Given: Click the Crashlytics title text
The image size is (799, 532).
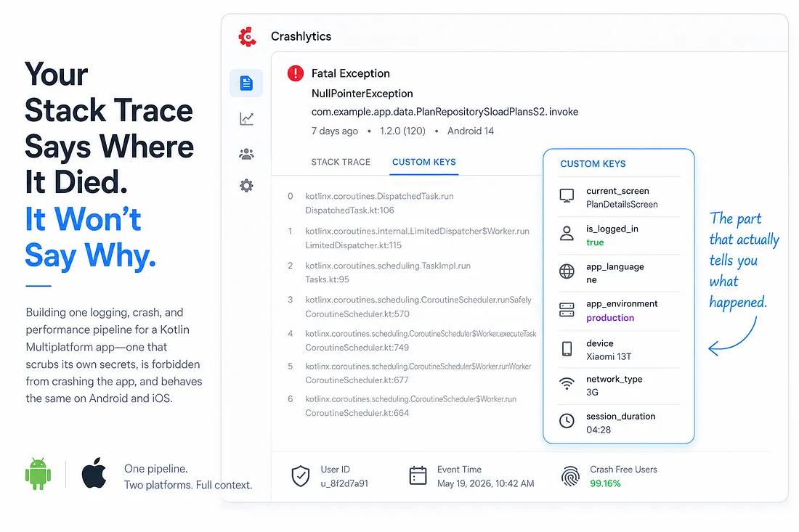Looking at the screenshot, I should pyautogui.click(x=301, y=36).
